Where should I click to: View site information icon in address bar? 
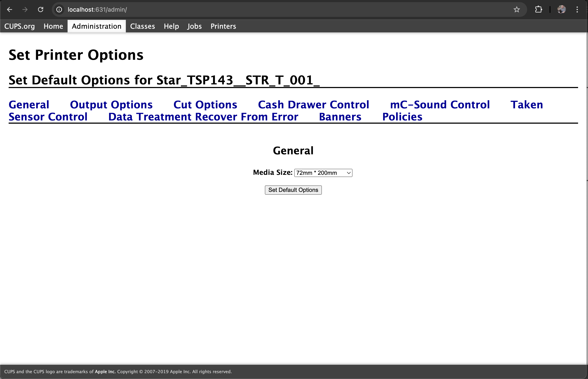(x=59, y=9)
